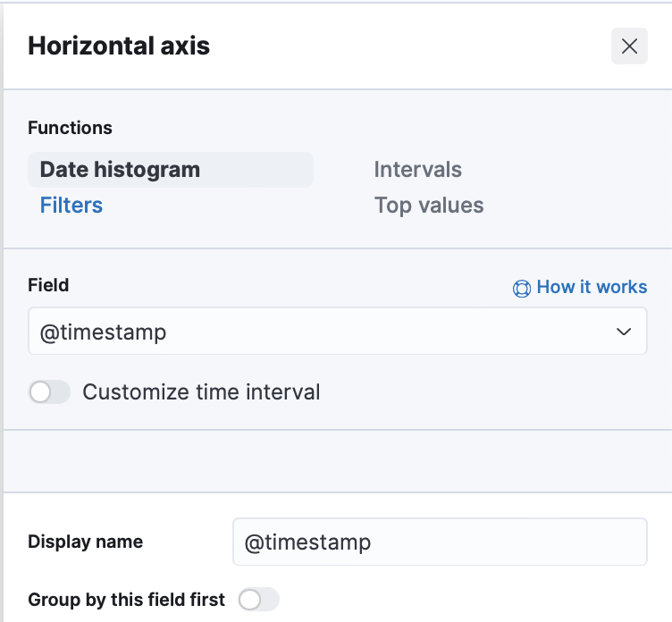Close the Horizontal axis flyout panel
The height and width of the screenshot is (622, 672).
tap(629, 46)
